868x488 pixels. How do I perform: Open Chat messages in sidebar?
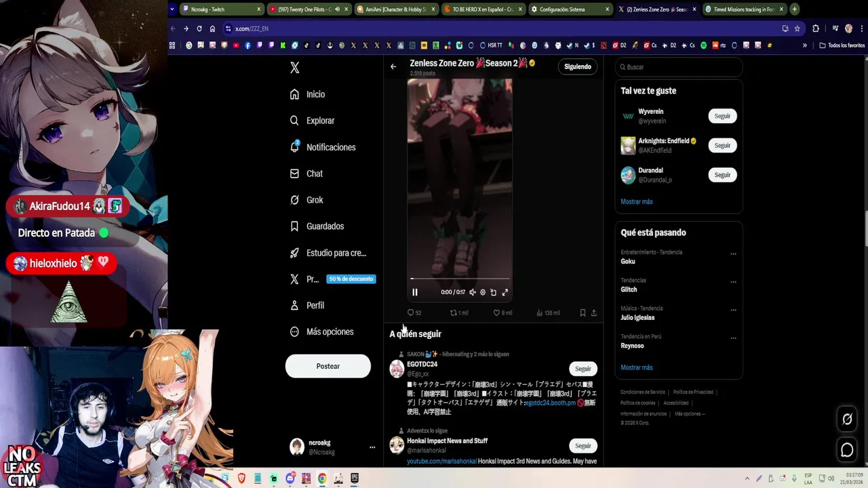click(306, 174)
